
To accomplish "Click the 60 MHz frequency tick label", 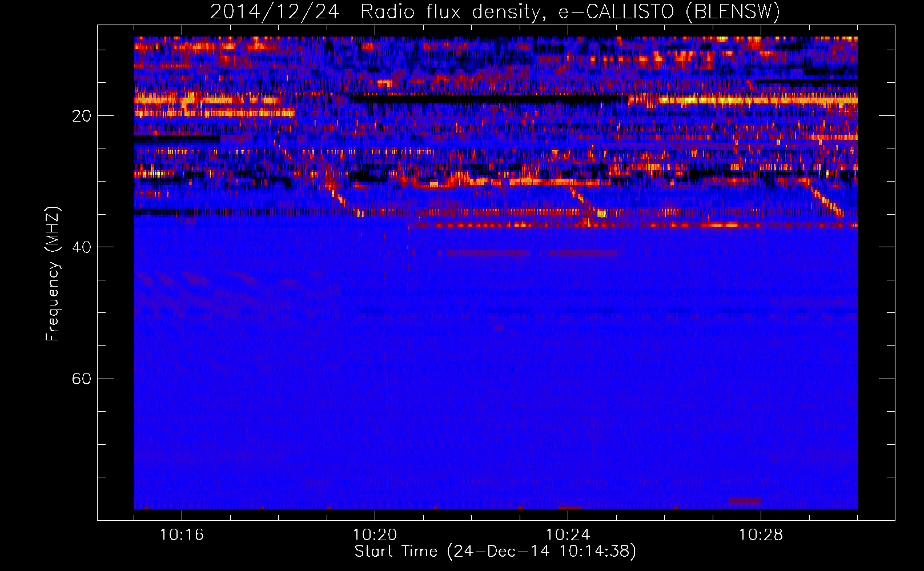I will tap(82, 379).
